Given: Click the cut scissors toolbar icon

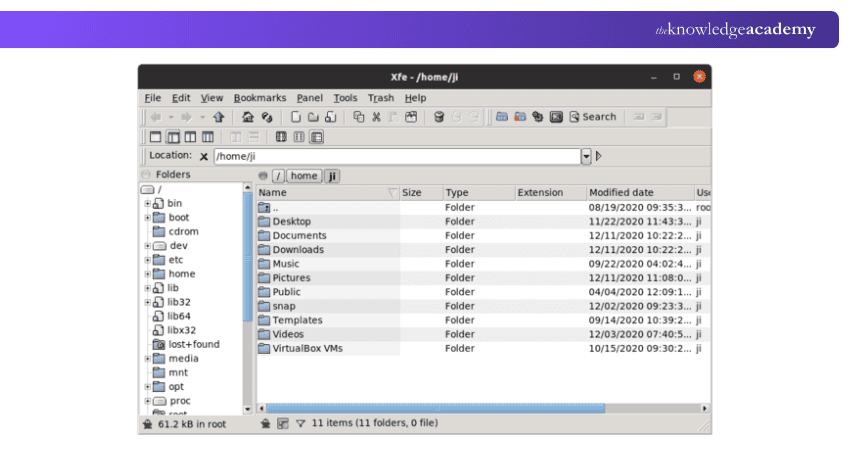Looking at the screenshot, I should (377, 117).
